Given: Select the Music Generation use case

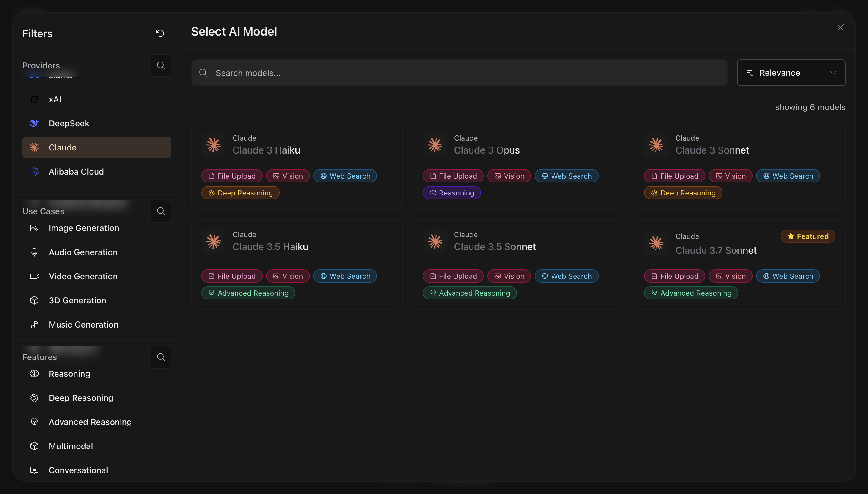Looking at the screenshot, I should tap(83, 325).
